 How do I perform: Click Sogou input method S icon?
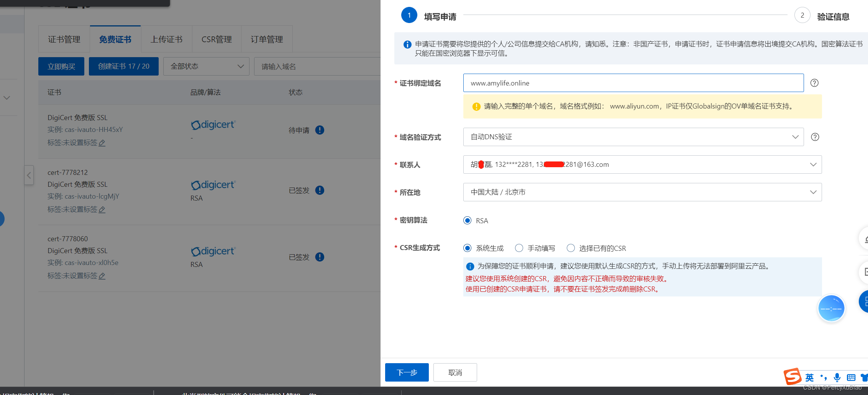click(792, 376)
